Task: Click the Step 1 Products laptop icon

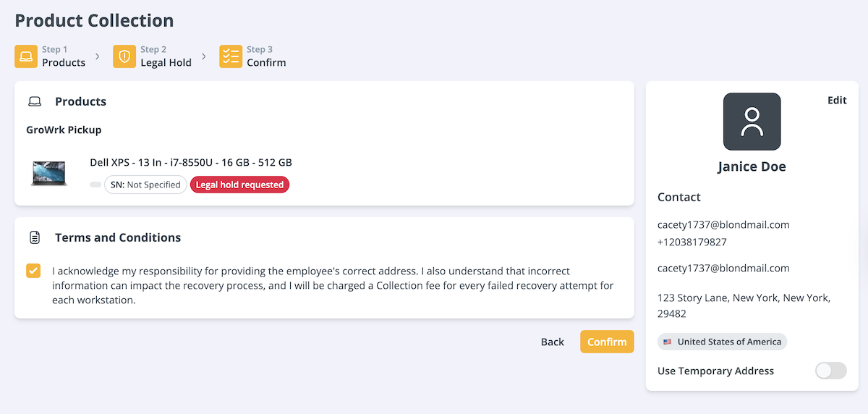Action: point(26,56)
